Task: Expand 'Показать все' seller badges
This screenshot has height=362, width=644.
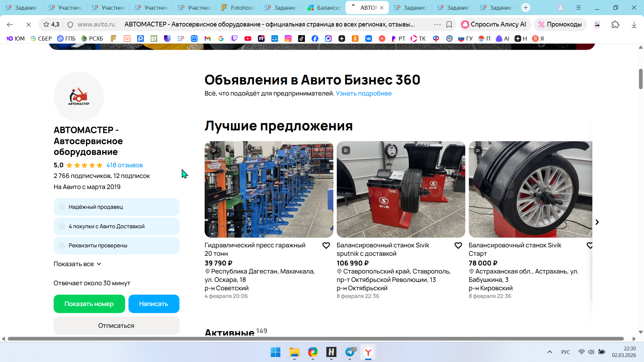Action: tap(77, 264)
